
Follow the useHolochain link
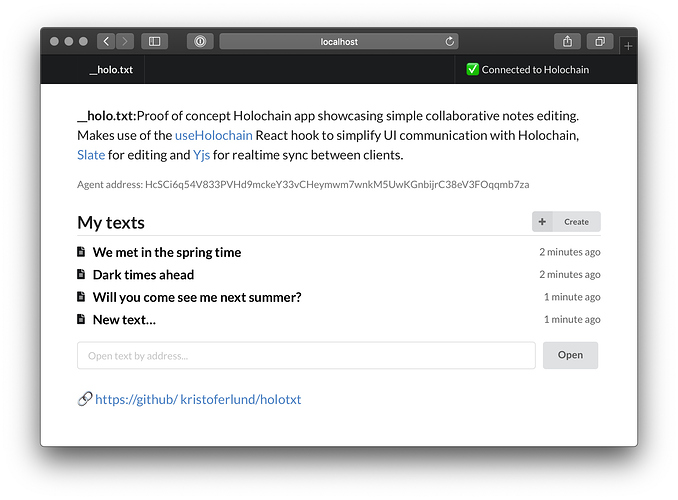[214, 135]
